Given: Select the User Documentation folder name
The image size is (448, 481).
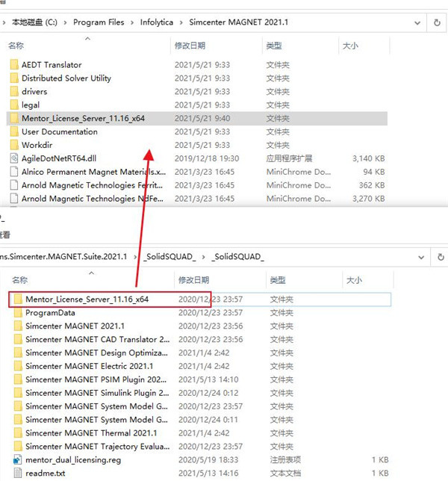Looking at the screenshot, I should [60, 131].
